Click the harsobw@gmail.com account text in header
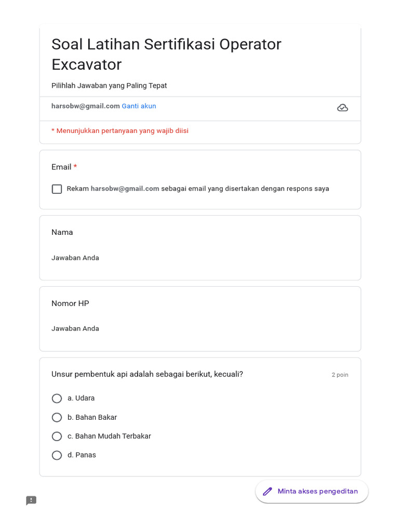 point(86,106)
